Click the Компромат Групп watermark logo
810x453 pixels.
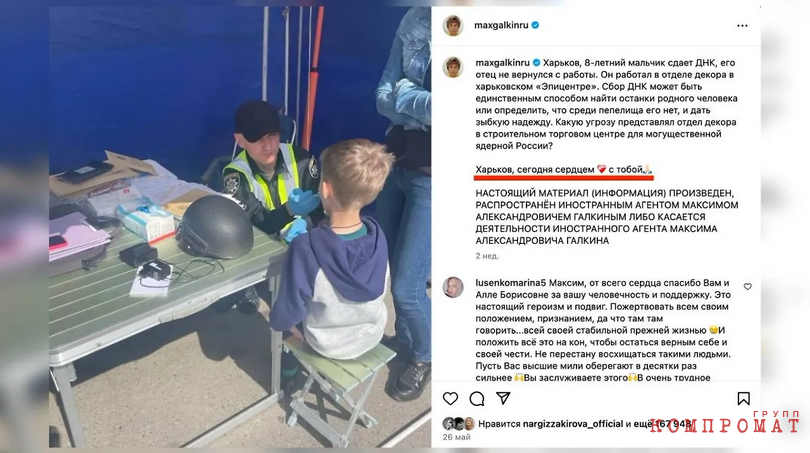pyautogui.click(x=724, y=422)
